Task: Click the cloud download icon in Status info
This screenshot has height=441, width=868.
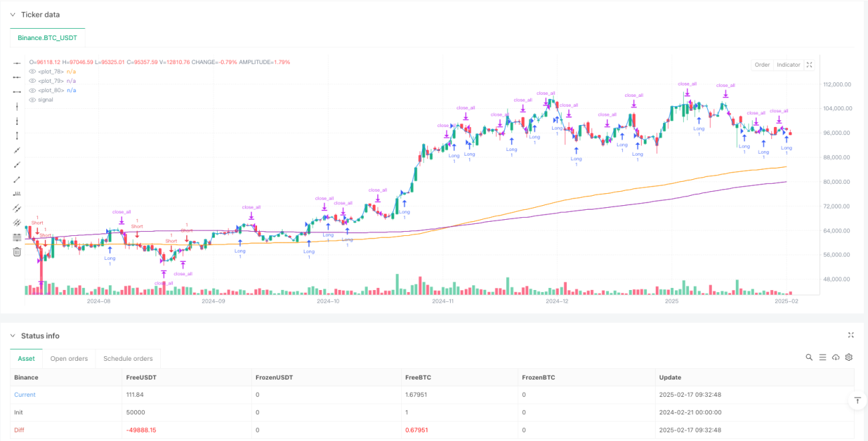Action: point(835,357)
